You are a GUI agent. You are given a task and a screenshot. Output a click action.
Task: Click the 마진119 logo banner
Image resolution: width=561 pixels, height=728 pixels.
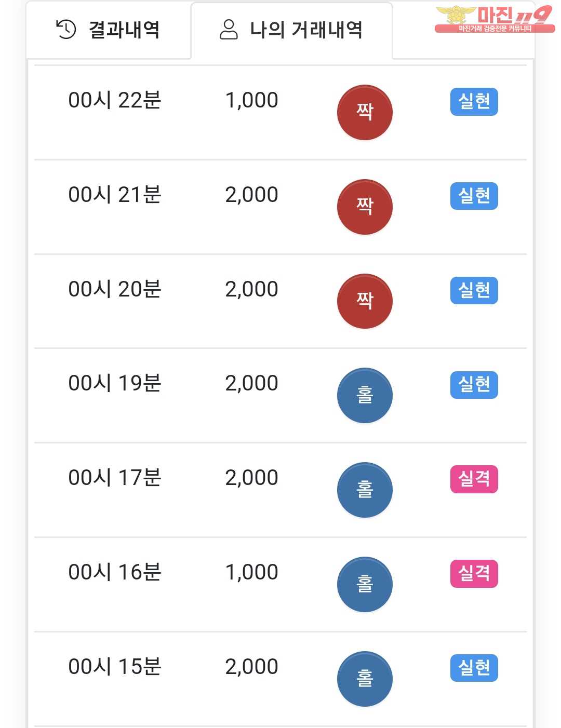pyautogui.click(x=495, y=19)
